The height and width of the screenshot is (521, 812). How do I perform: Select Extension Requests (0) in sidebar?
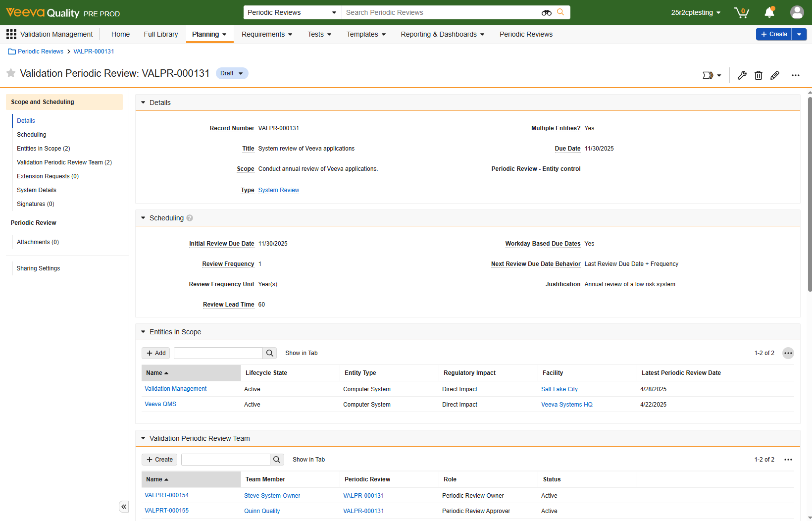(48, 176)
